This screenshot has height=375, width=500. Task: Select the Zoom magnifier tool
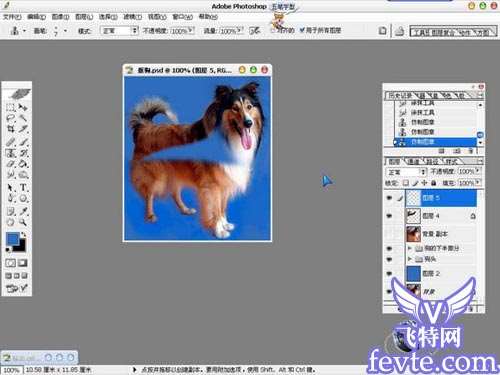click(x=23, y=222)
